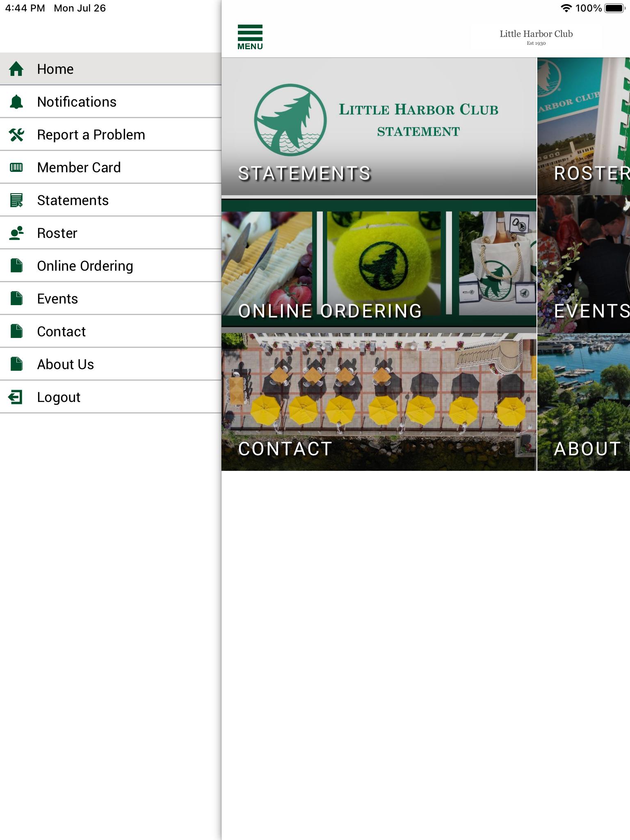Click the Home house icon
Image resolution: width=630 pixels, height=840 pixels.
point(16,69)
